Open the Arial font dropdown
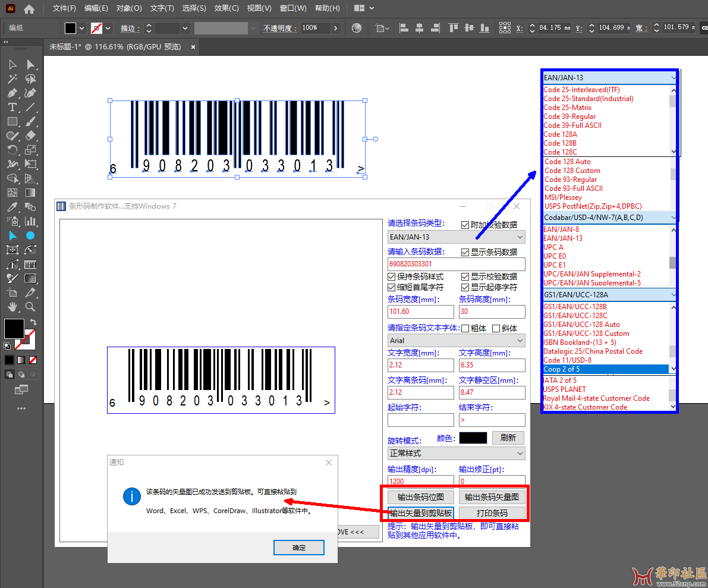 click(x=457, y=341)
